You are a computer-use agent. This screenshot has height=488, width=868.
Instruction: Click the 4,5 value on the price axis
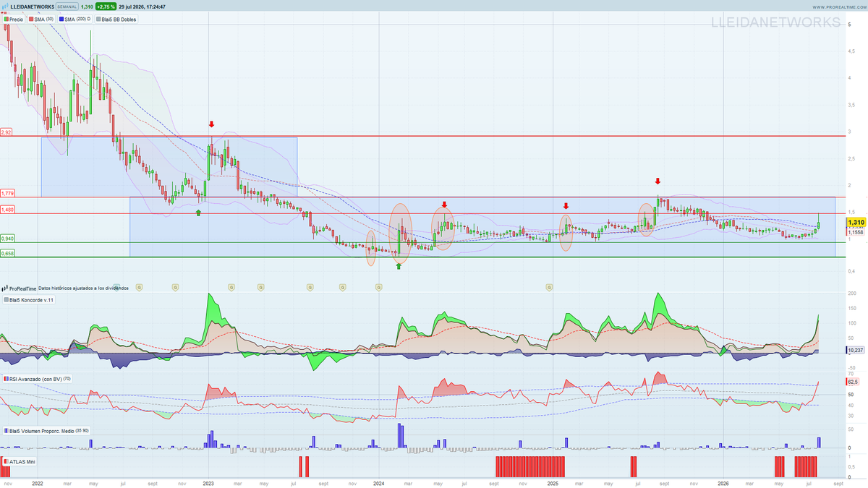[851, 51]
